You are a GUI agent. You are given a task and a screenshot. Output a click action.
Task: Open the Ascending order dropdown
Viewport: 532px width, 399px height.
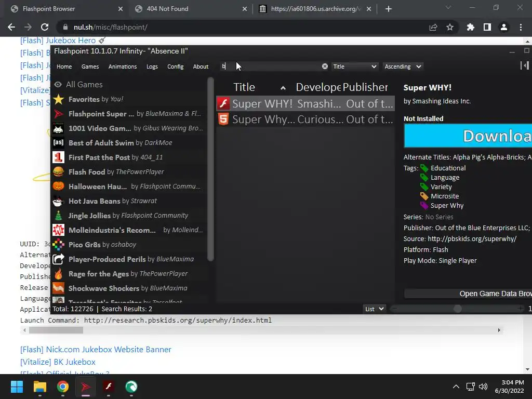click(403, 66)
